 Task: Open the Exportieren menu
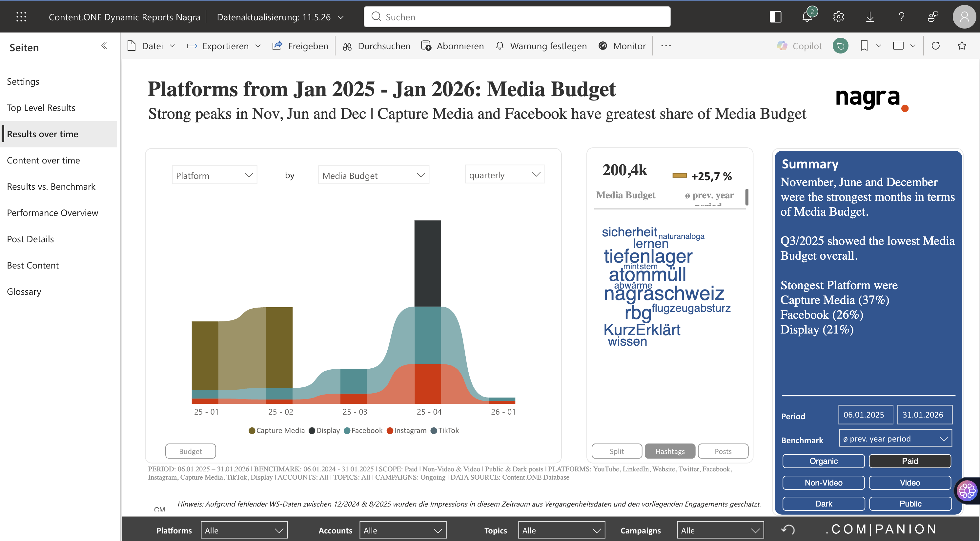(x=224, y=46)
